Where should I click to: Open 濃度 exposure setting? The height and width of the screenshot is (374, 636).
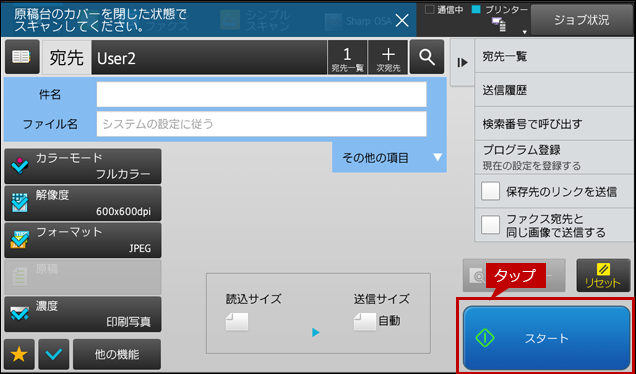pos(83,314)
